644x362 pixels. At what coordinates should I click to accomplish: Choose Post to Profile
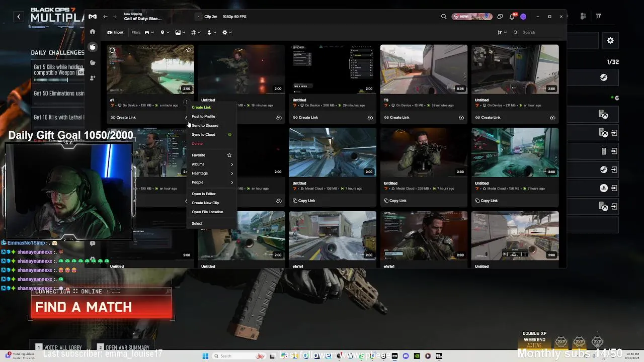click(211, 116)
